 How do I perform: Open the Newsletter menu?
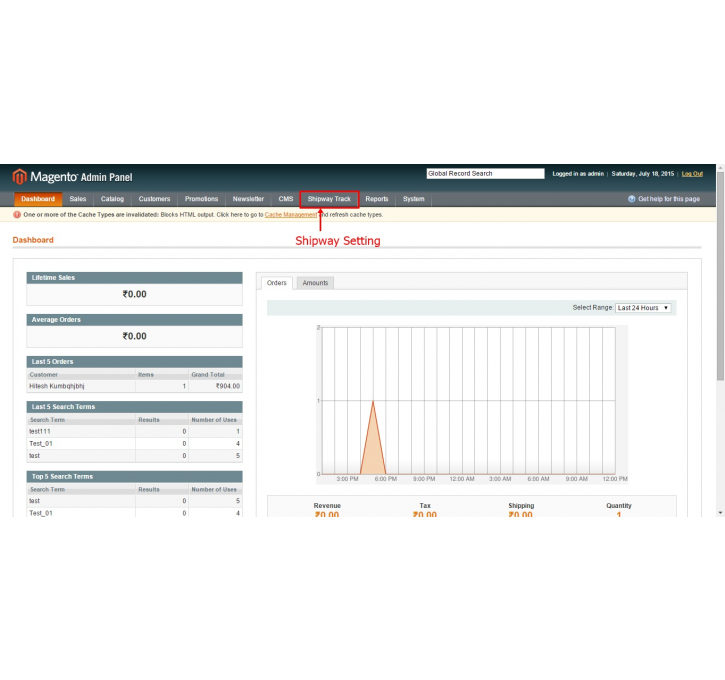pyautogui.click(x=248, y=199)
